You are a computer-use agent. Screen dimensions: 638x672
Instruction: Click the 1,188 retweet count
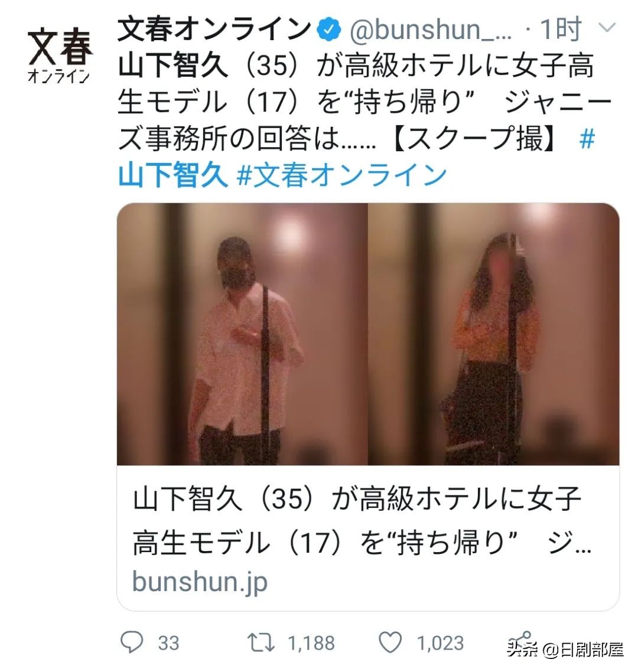(311, 643)
